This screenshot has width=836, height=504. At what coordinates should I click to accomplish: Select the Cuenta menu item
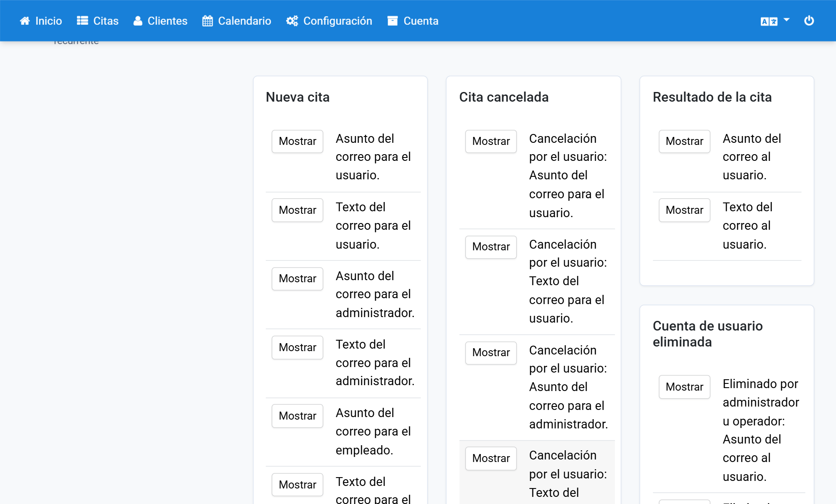[413, 21]
